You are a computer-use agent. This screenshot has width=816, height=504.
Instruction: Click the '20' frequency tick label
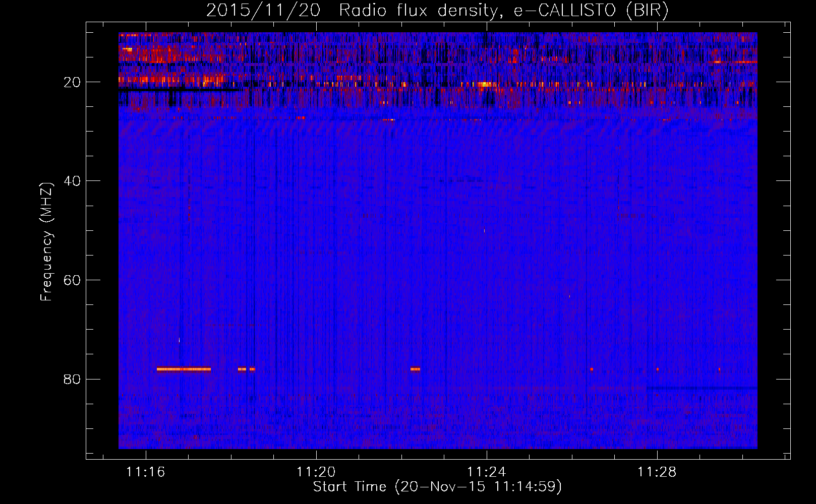(72, 82)
